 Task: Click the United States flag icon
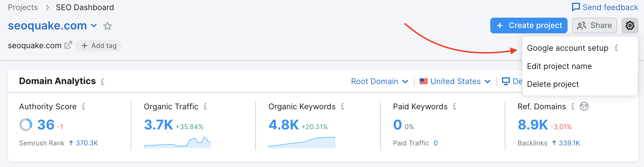[x=424, y=81]
